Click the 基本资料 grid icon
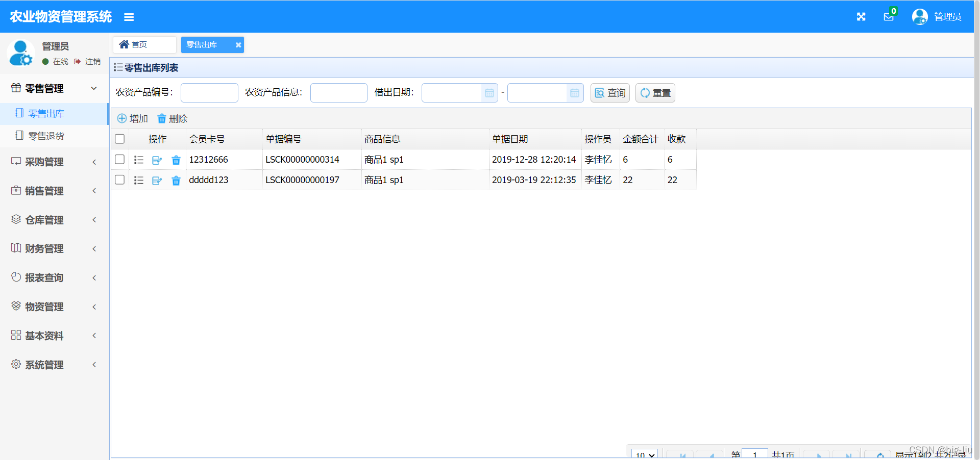980x460 pixels. 16,335
